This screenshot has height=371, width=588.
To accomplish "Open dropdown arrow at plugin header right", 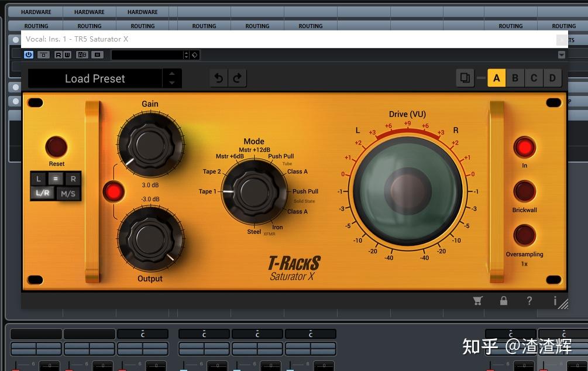I will [x=561, y=55].
